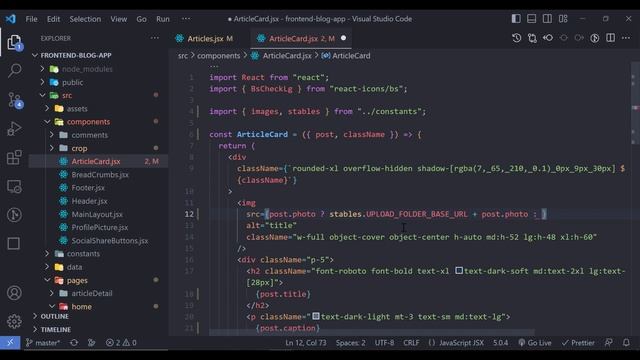Open Run and Debug view
The height and width of the screenshot is (360, 640).
(x=14, y=129)
